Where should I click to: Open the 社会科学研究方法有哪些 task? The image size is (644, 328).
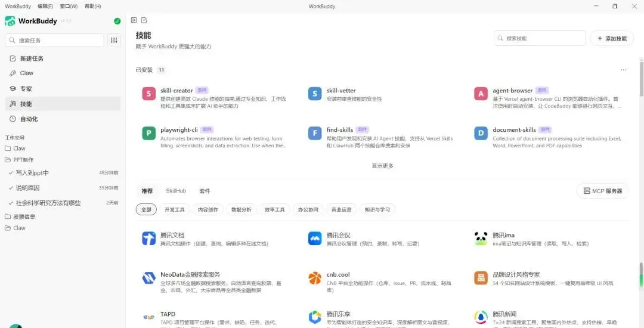(63, 203)
